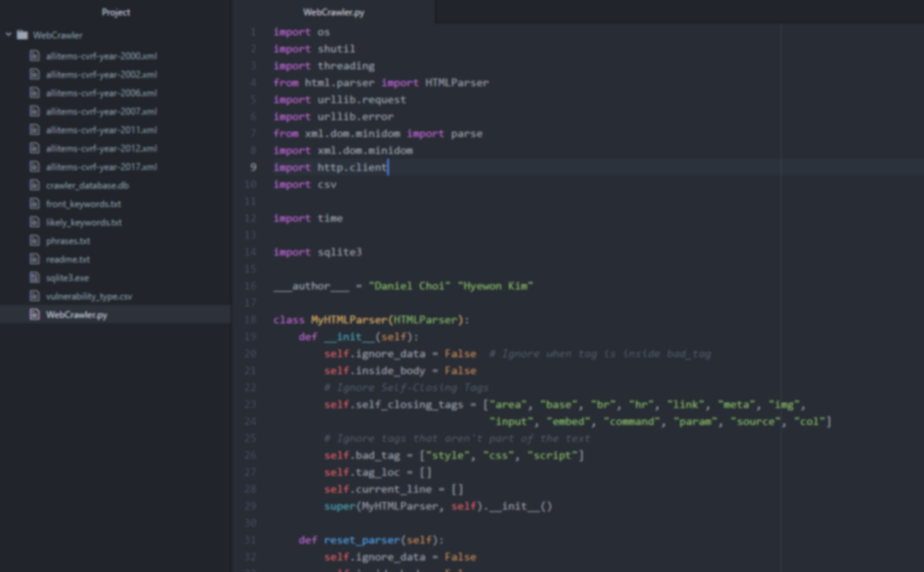The width and height of the screenshot is (924, 572).
Task: Click line number 18 in the gutter
Action: click(x=250, y=320)
